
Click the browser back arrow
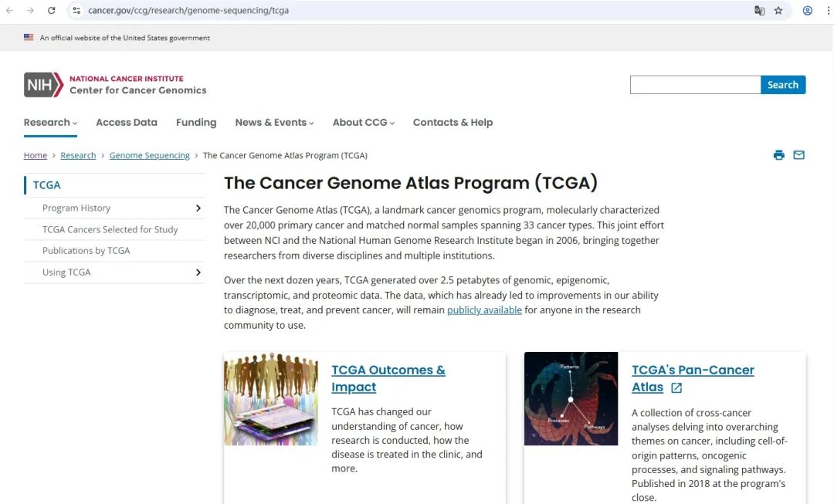(9, 10)
